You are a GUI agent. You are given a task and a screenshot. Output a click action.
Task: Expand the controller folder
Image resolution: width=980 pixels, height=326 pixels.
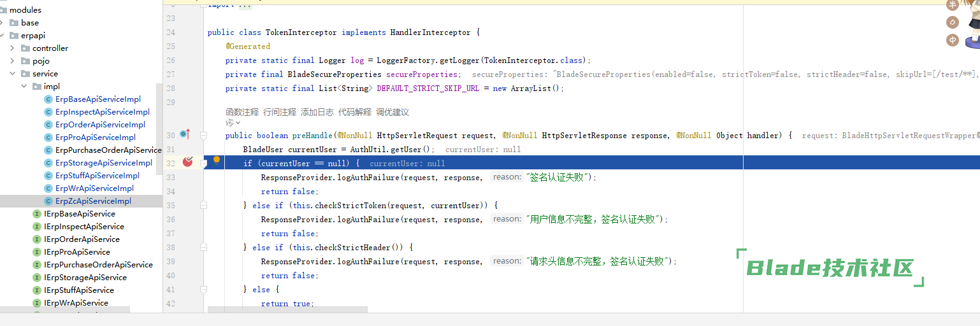point(12,48)
